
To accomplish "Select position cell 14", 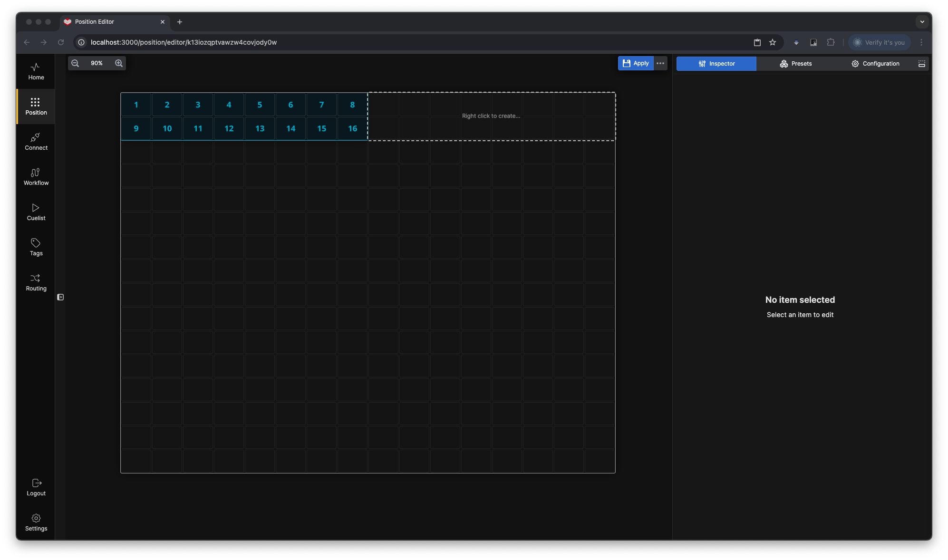I will (x=290, y=128).
